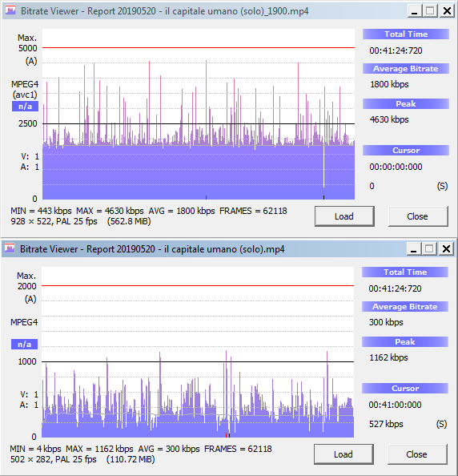458x476 pixels.
Task: Click Load in the bottom Bitrate Viewer
Action: click(x=343, y=454)
